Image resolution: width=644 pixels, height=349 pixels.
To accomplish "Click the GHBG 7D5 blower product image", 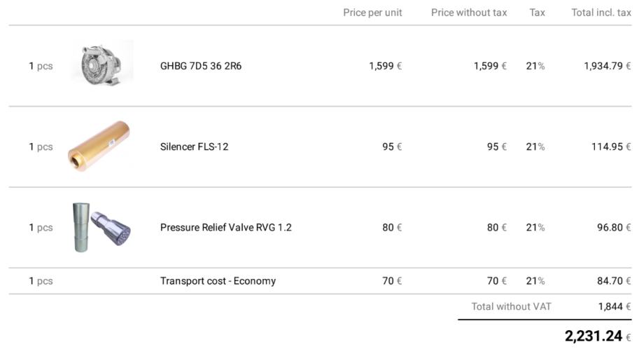I will point(102,65).
